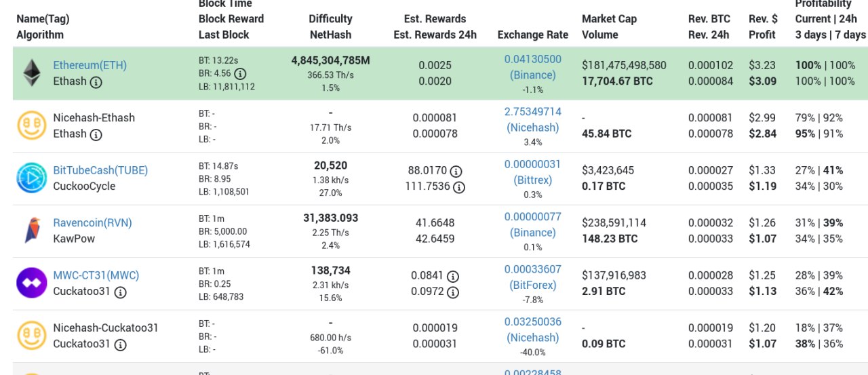Click the Rev. BTC column header
Viewport: 868px width, 375px height.
(x=709, y=26)
